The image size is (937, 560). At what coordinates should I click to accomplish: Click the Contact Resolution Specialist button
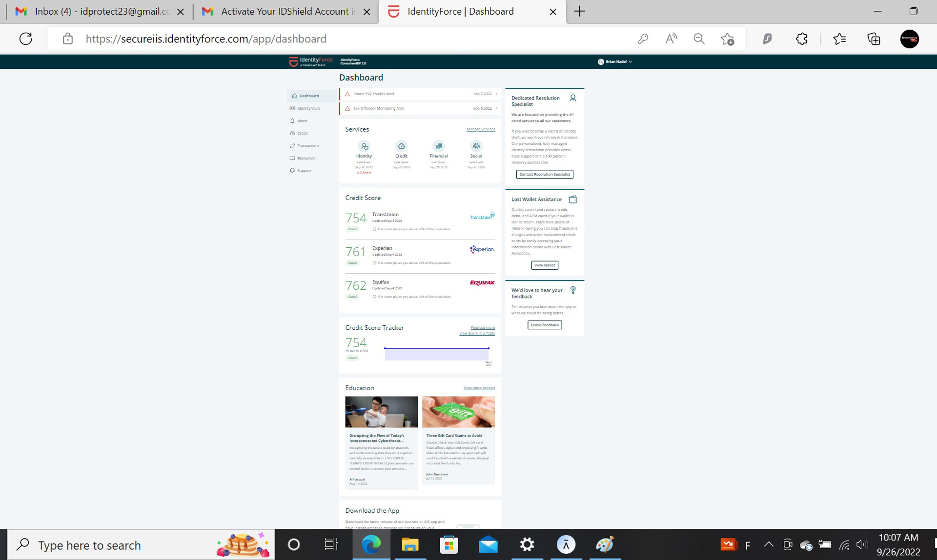[x=544, y=174]
